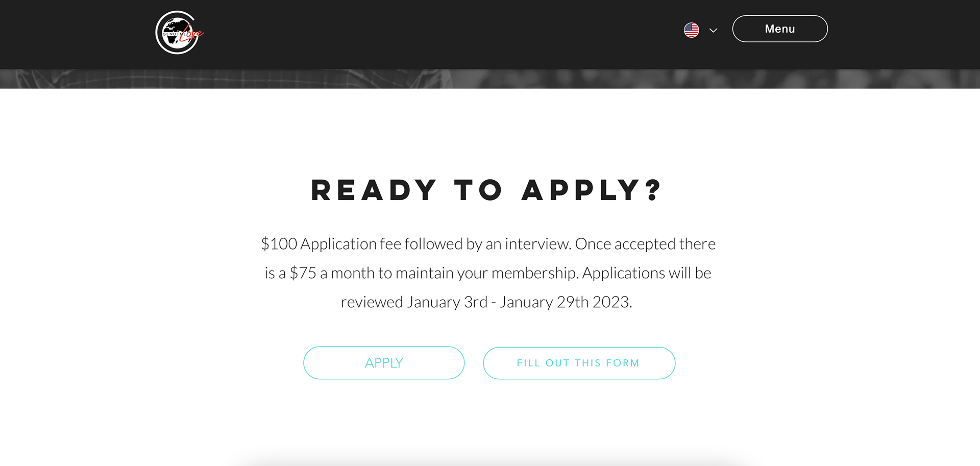Open the Menu button in the header
Screen dimensions: 980x466
point(779,29)
